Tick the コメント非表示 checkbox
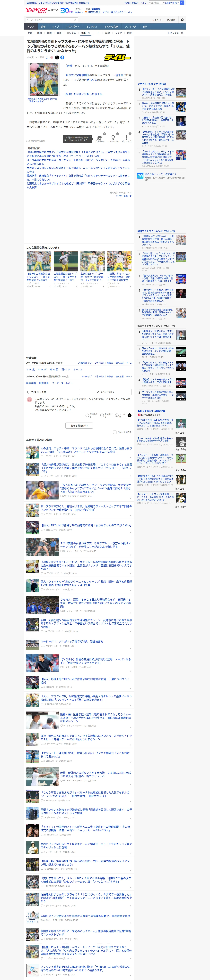The width and height of the screenshot is (210, 980). pyautogui.click(x=115, y=432)
